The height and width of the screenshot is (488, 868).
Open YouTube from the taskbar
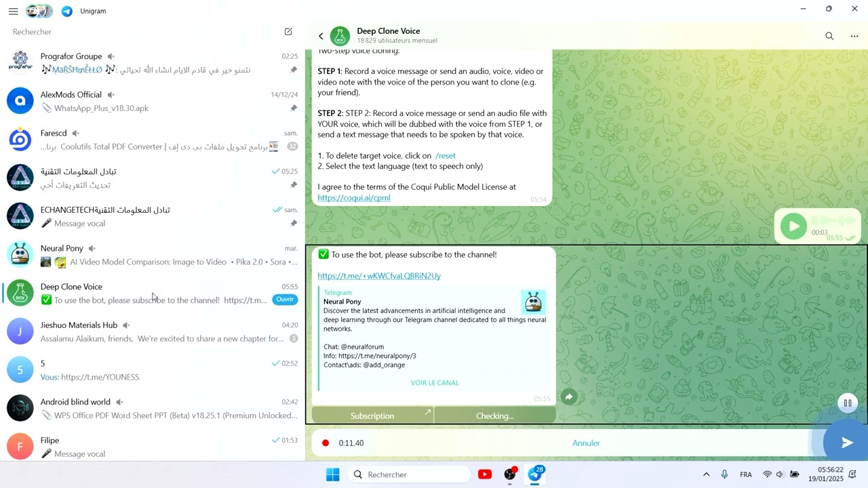pos(485,474)
